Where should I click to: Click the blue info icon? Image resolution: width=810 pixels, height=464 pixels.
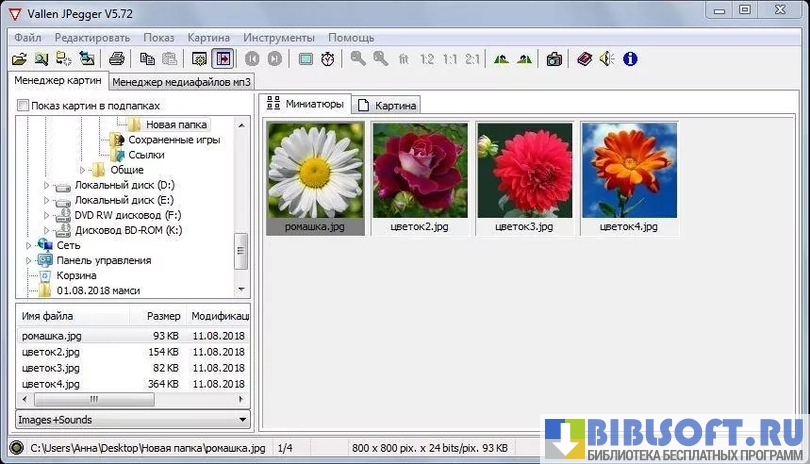pyautogui.click(x=630, y=59)
